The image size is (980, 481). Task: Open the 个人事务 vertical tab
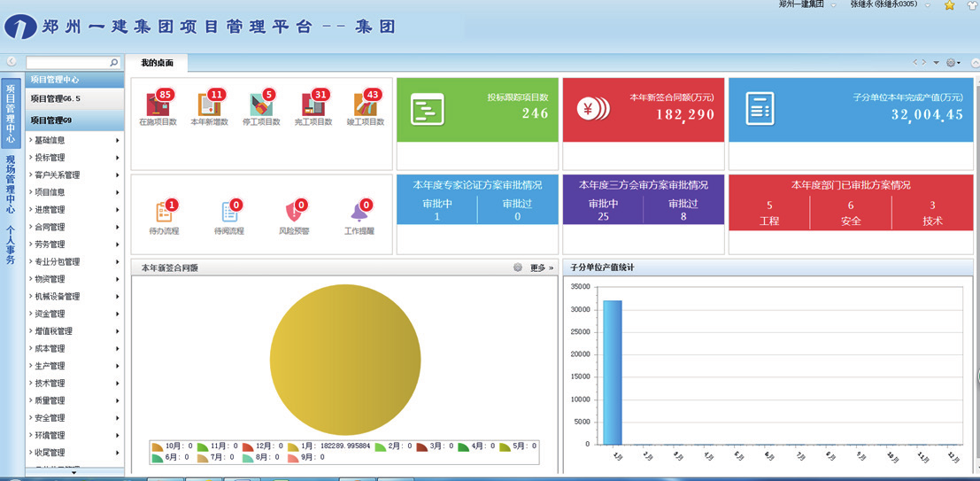[11, 245]
